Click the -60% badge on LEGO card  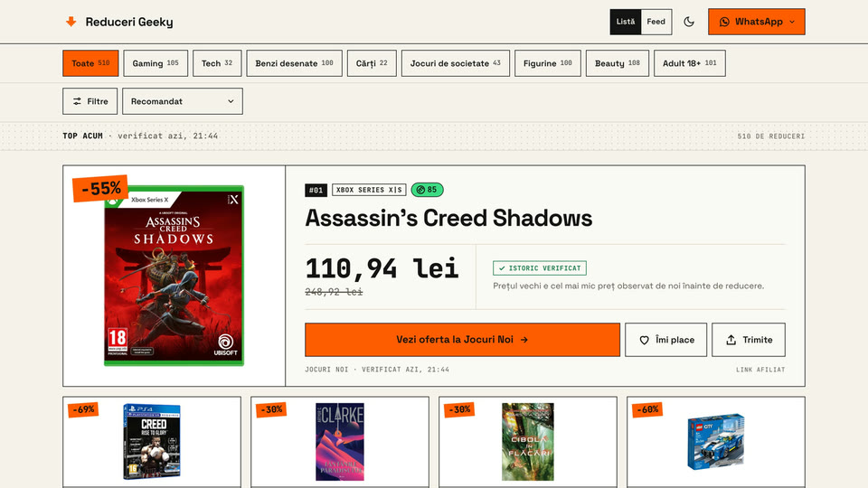(647, 409)
